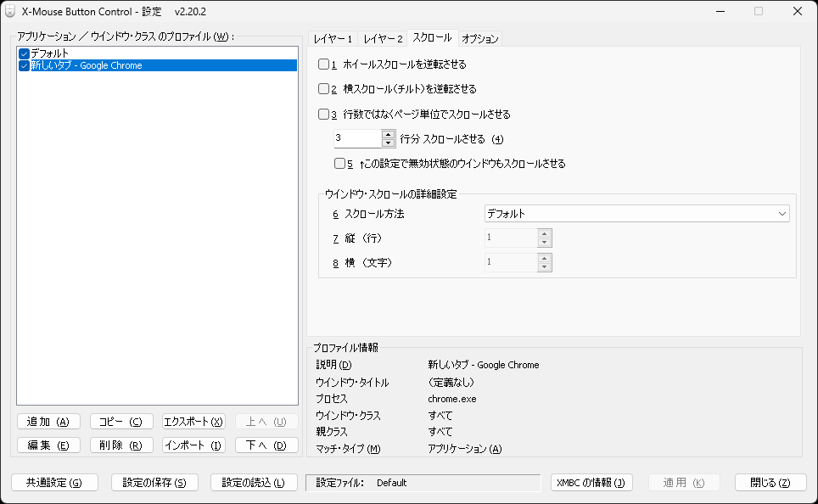Export profiles using エクスポート button
818x504 pixels.
coord(193,421)
